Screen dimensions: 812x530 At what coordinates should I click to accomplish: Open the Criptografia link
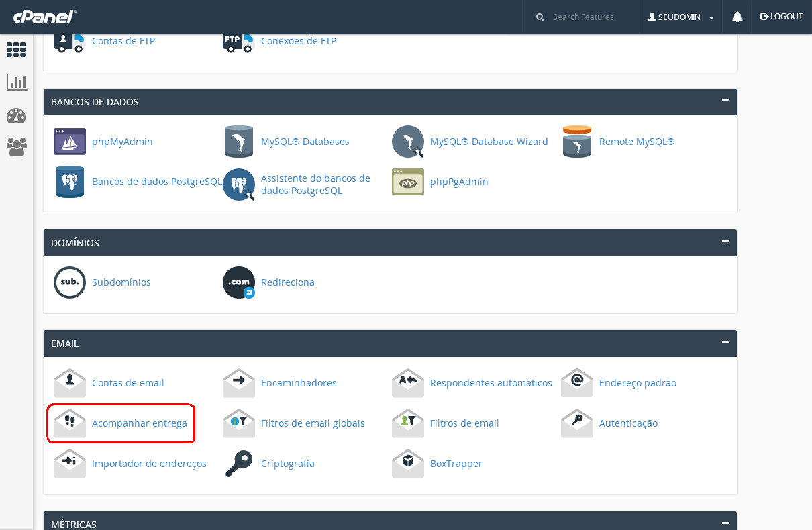coord(288,464)
